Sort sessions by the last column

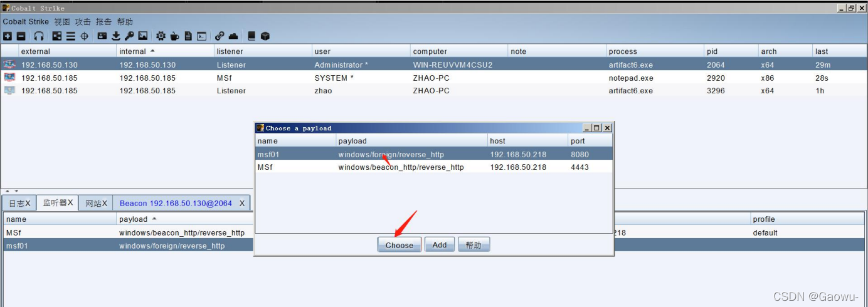point(839,51)
